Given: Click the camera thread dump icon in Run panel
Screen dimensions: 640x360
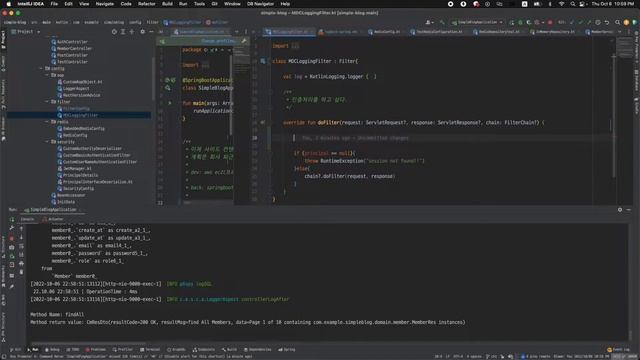Looking at the screenshot, I should [12, 247].
